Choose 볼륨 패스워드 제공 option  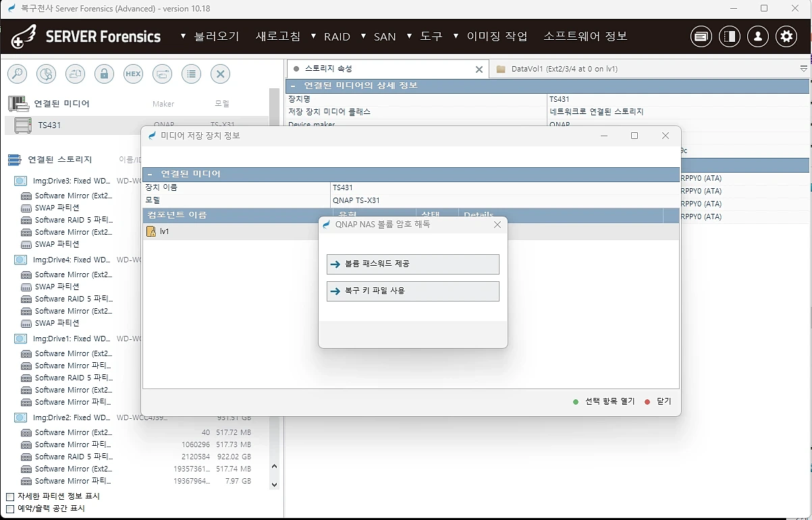412,264
